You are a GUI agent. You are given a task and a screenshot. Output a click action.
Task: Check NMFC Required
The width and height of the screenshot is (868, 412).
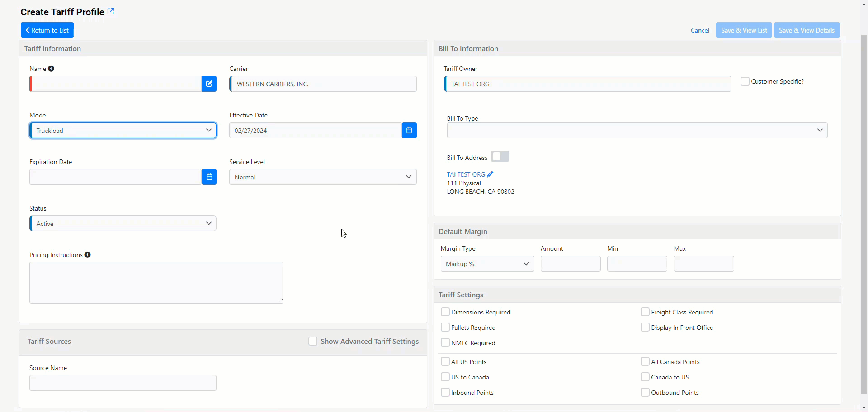tap(445, 342)
